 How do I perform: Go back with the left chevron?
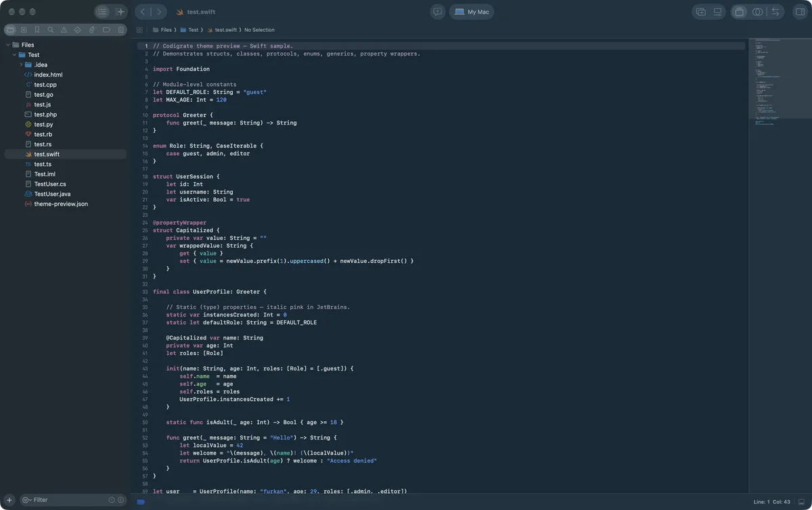[x=143, y=12]
